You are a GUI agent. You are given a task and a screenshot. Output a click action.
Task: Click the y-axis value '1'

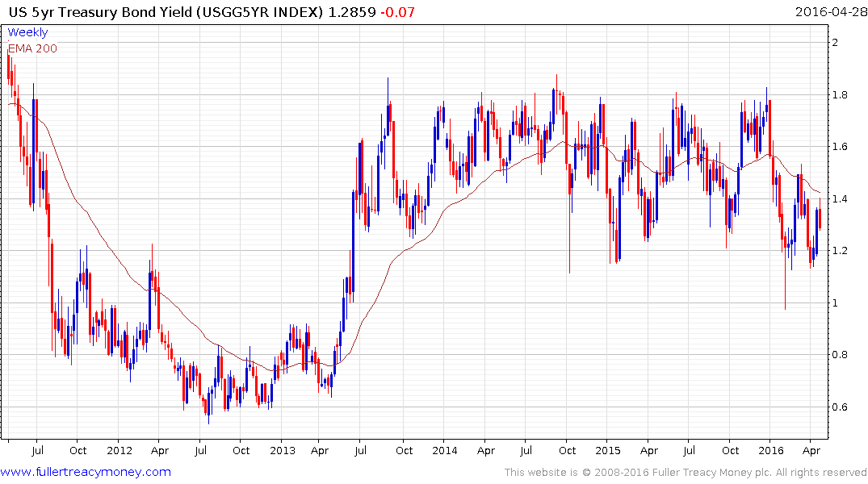tap(836, 303)
